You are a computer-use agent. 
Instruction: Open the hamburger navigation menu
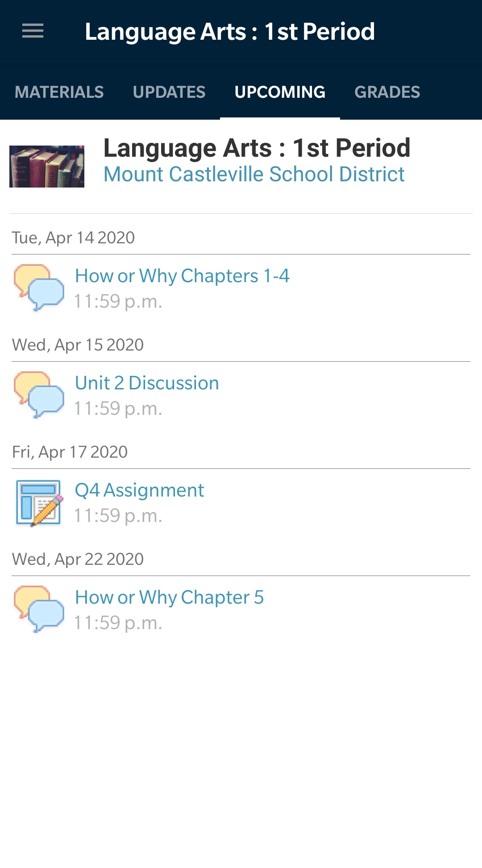click(x=33, y=31)
